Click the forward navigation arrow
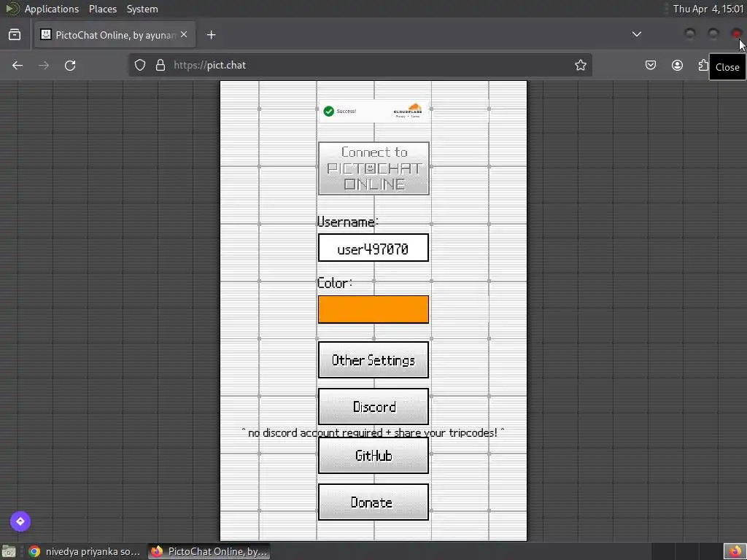Viewport: 747px width, 560px height. pos(44,65)
